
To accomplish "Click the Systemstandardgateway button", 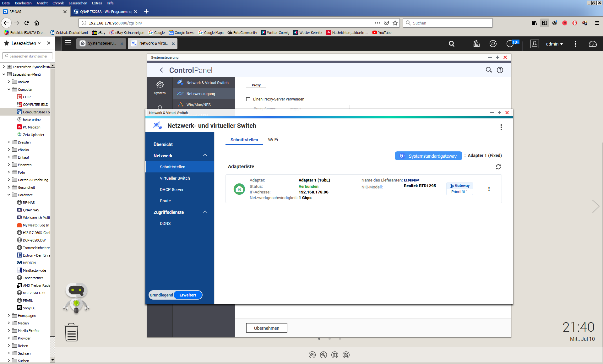I will 428,156.
